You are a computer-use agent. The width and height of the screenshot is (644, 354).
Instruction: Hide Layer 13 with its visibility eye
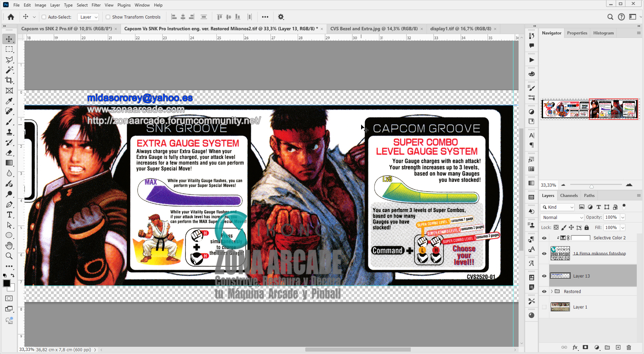(x=544, y=276)
